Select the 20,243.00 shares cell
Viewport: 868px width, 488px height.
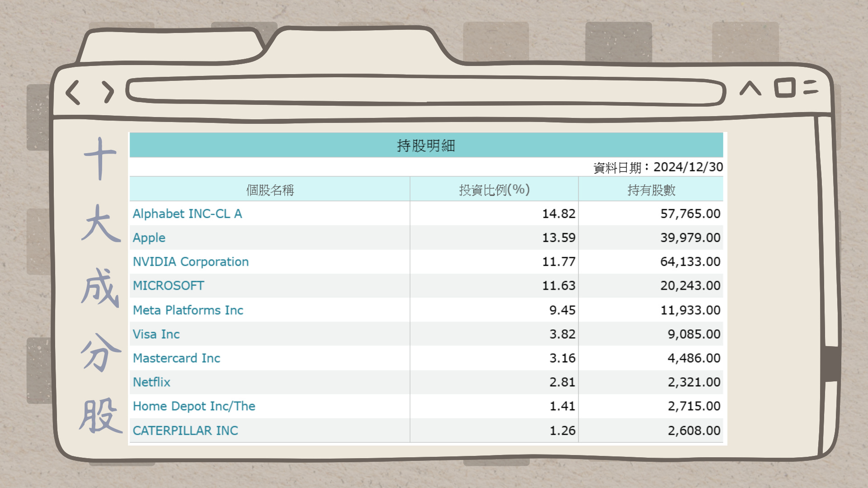(x=651, y=286)
